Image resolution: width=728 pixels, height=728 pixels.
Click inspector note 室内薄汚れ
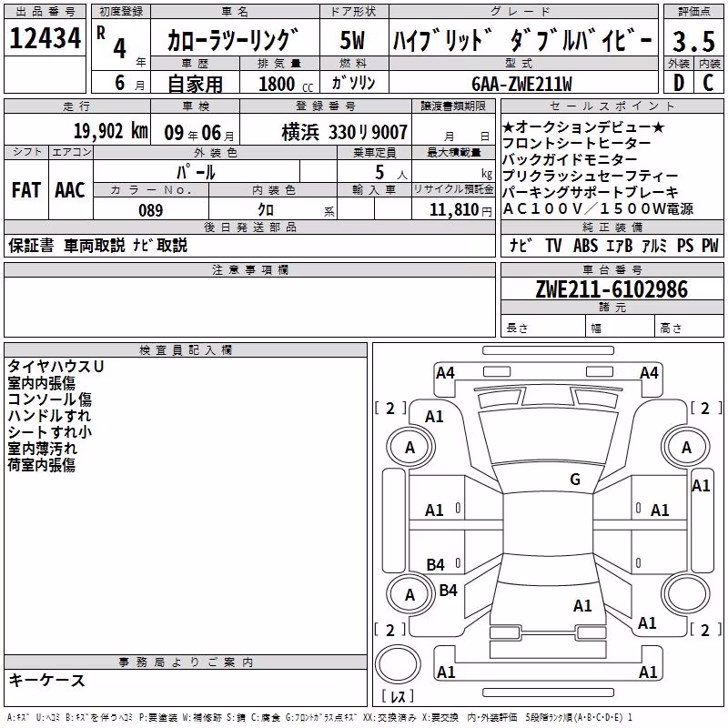[42, 449]
